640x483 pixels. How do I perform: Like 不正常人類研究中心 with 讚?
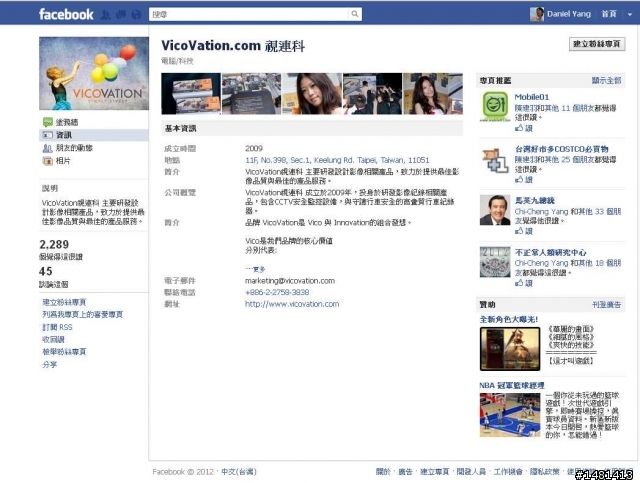pyautogui.click(x=524, y=283)
